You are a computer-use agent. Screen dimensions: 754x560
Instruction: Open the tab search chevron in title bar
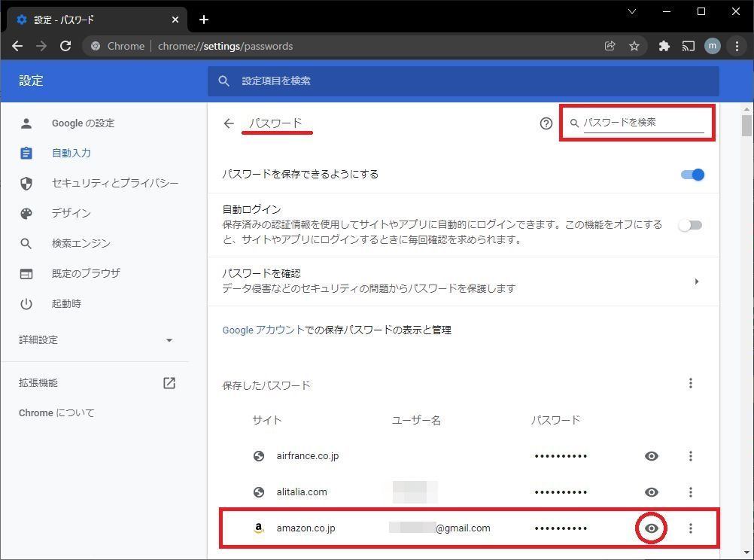click(632, 11)
